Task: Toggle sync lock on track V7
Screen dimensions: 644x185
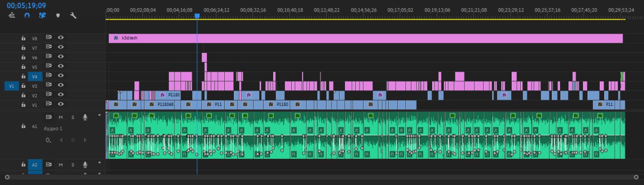Action: pyautogui.click(x=49, y=47)
